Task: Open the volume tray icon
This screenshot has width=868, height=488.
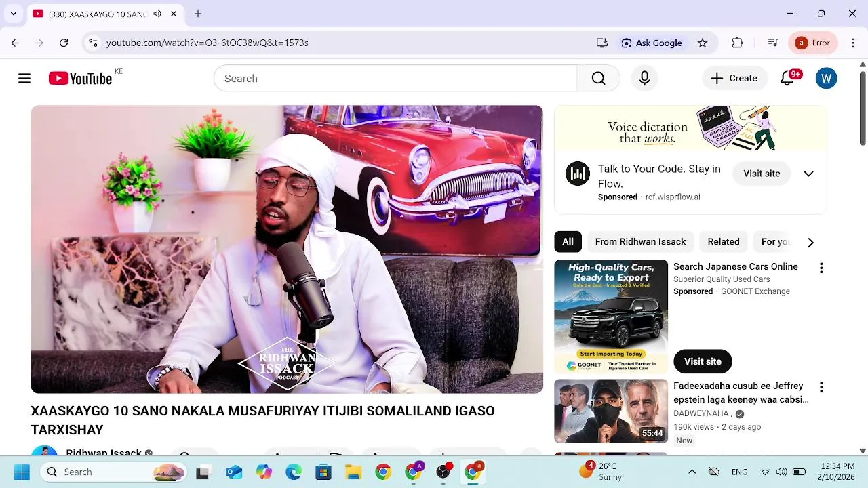Action: (781, 472)
